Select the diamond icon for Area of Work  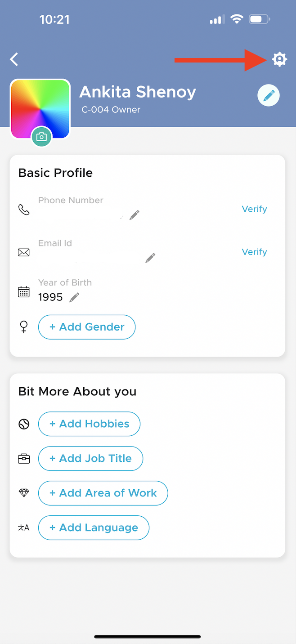[23, 493]
